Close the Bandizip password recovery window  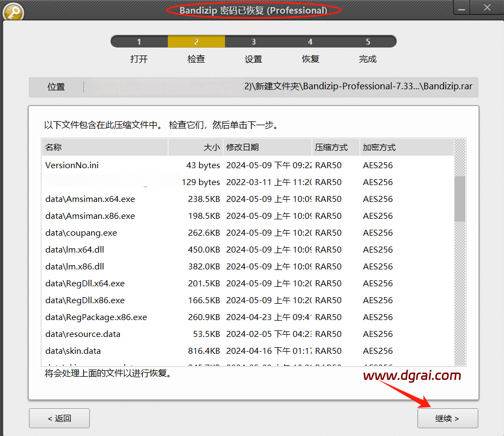click(487, 8)
